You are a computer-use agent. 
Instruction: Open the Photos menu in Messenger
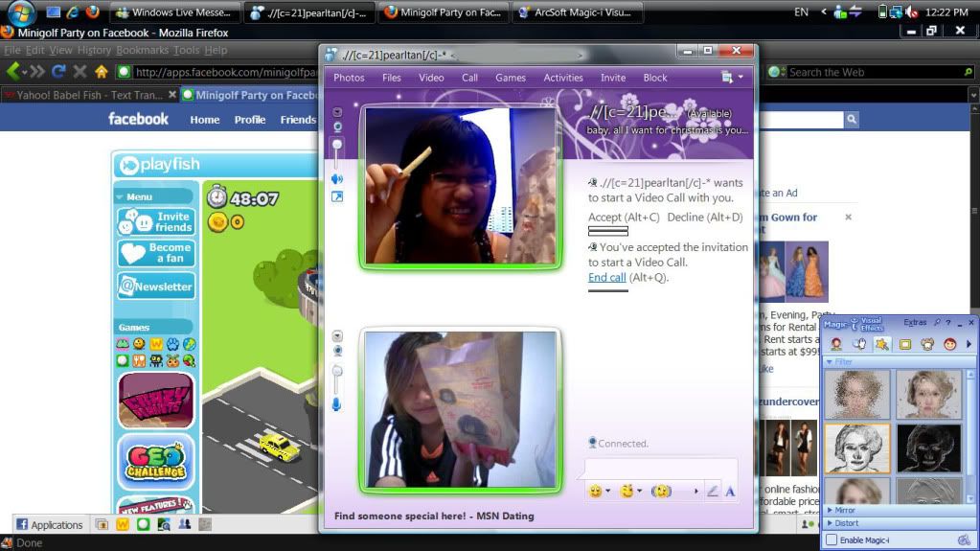click(x=349, y=78)
